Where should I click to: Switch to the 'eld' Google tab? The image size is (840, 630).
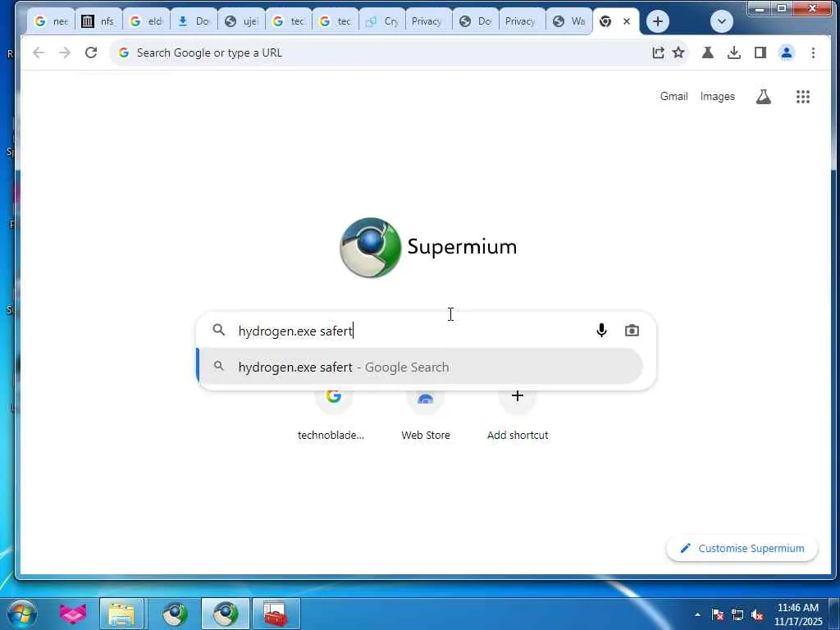pyautogui.click(x=146, y=21)
